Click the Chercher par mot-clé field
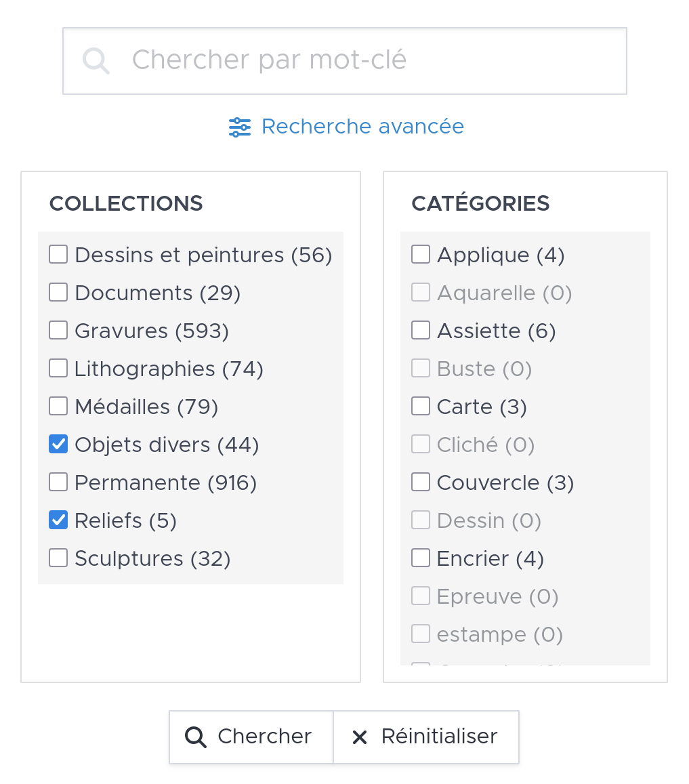Screen dimensions: 689x784 click(x=366, y=61)
